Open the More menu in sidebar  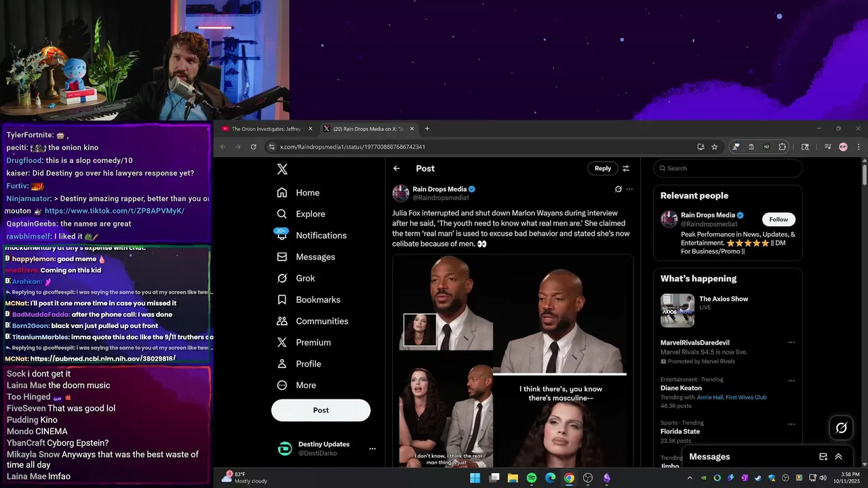coord(297,385)
